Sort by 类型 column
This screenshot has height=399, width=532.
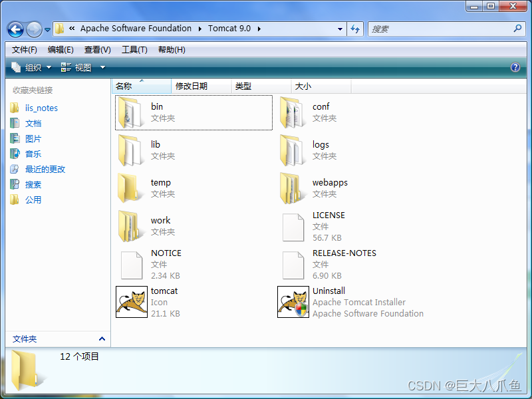point(261,86)
